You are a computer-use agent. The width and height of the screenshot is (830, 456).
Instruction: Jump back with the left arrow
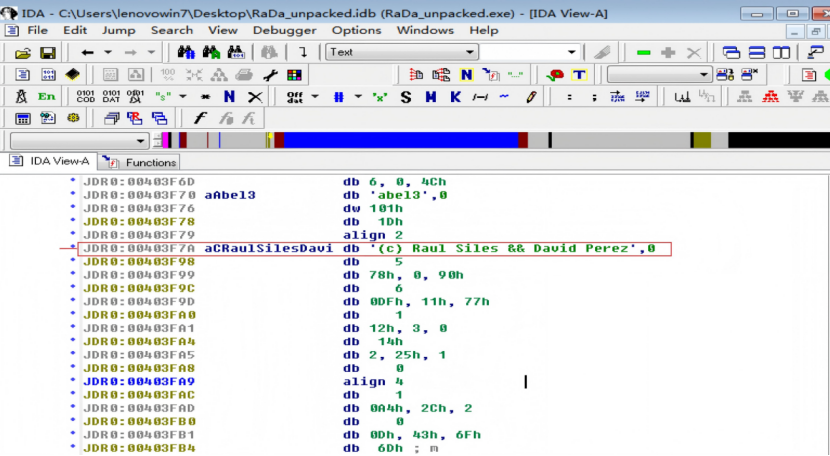pyautogui.click(x=87, y=52)
